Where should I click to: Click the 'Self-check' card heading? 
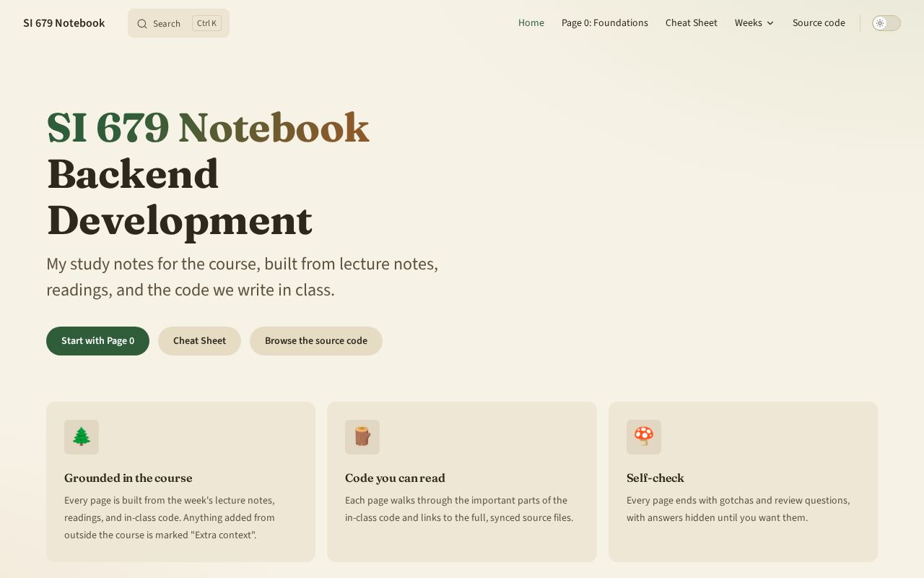(x=655, y=478)
